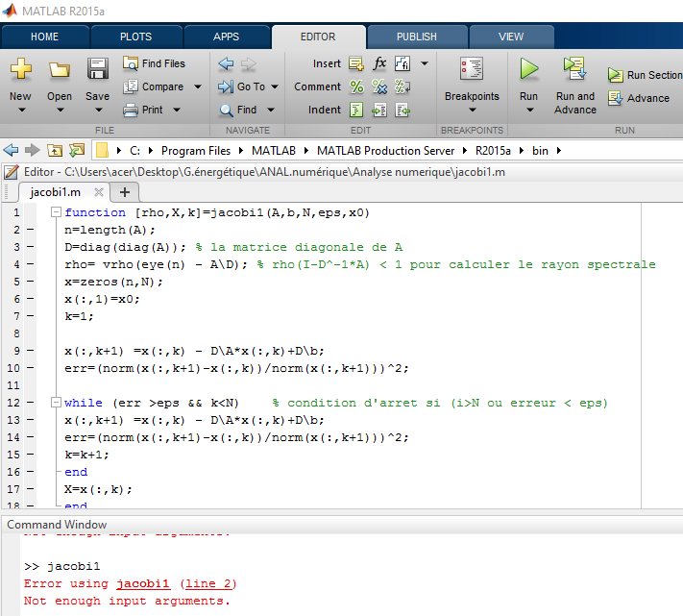Switch to the HOME tab
This screenshot has width=683, height=616.
coord(45,37)
